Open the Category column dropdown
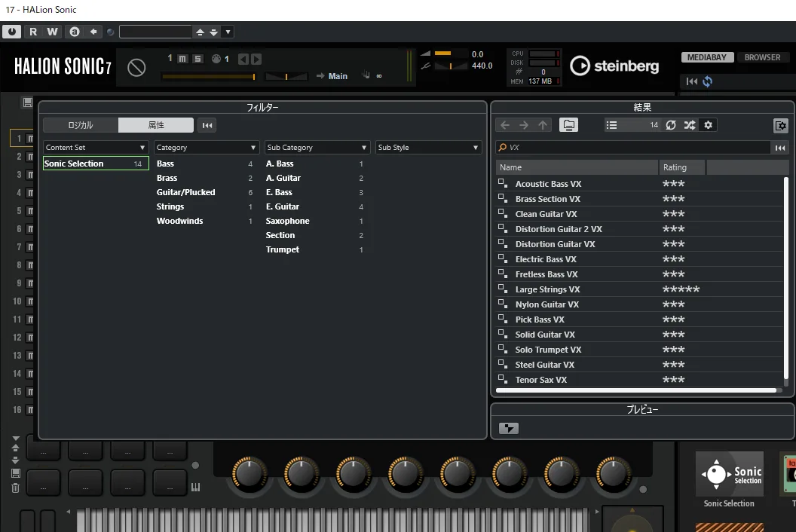 point(206,147)
